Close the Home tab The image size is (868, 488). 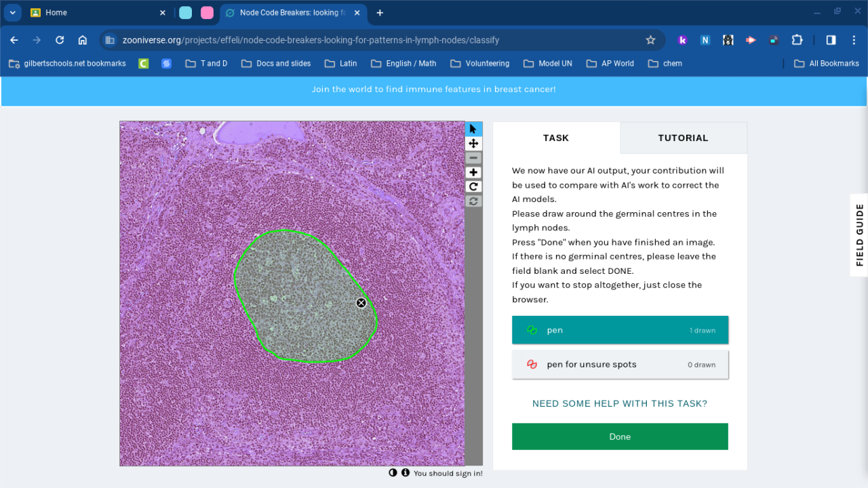[x=163, y=13]
